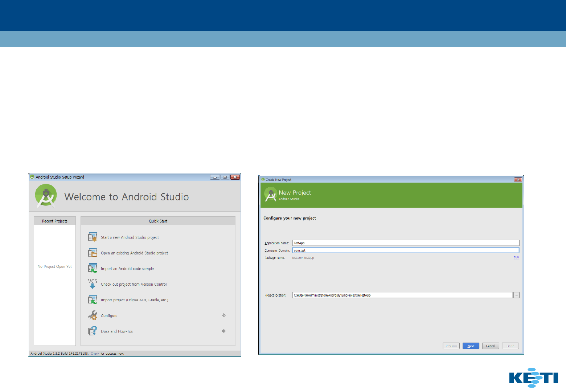This screenshot has height=392, width=566.
Task: Click the Application name field
Action: (406, 243)
